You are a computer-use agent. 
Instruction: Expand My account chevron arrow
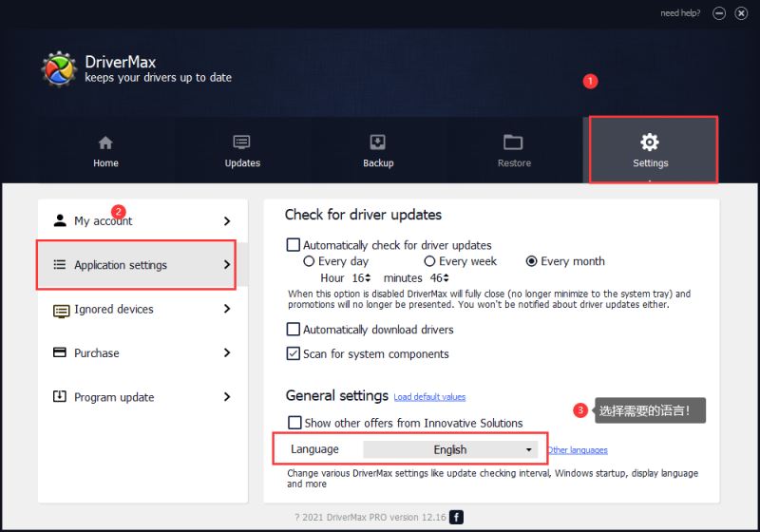pos(227,221)
